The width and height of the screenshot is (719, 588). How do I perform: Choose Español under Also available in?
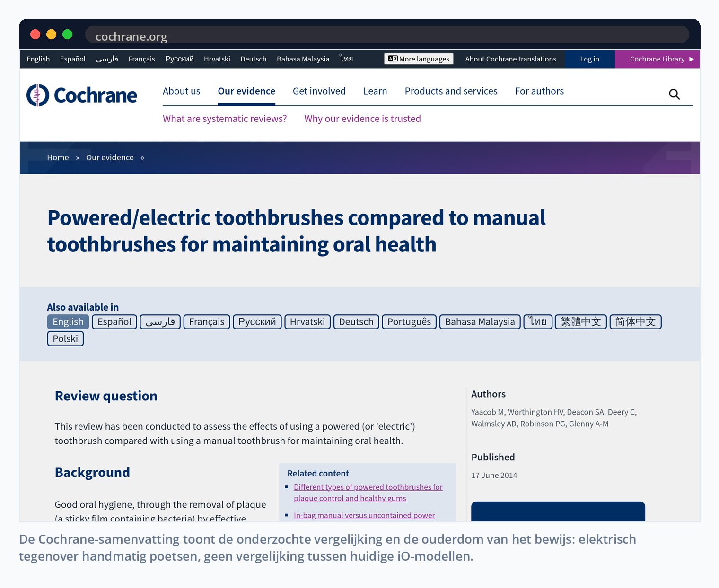pos(114,322)
